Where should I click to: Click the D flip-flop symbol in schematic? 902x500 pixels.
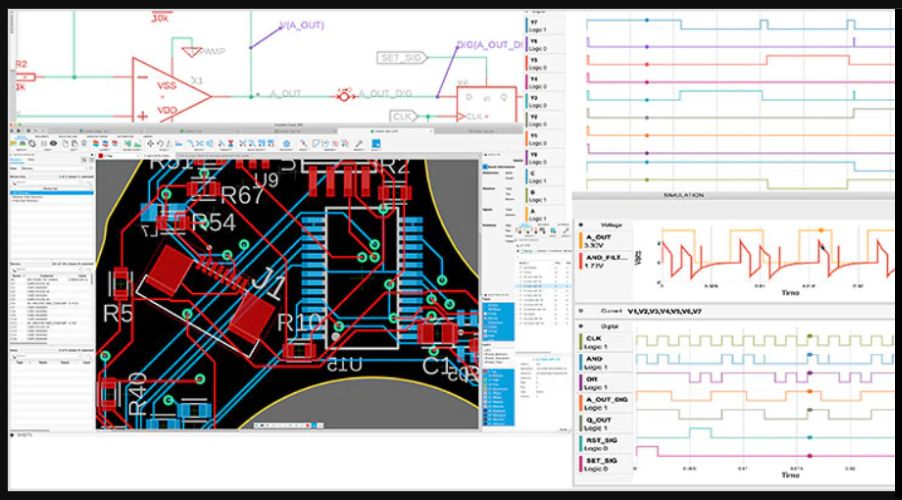486,105
